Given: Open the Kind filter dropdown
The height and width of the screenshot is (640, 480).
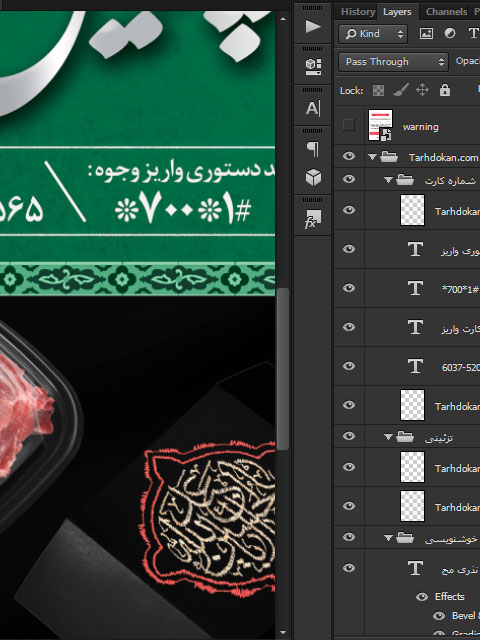Looking at the screenshot, I should pyautogui.click(x=373, y=33).
